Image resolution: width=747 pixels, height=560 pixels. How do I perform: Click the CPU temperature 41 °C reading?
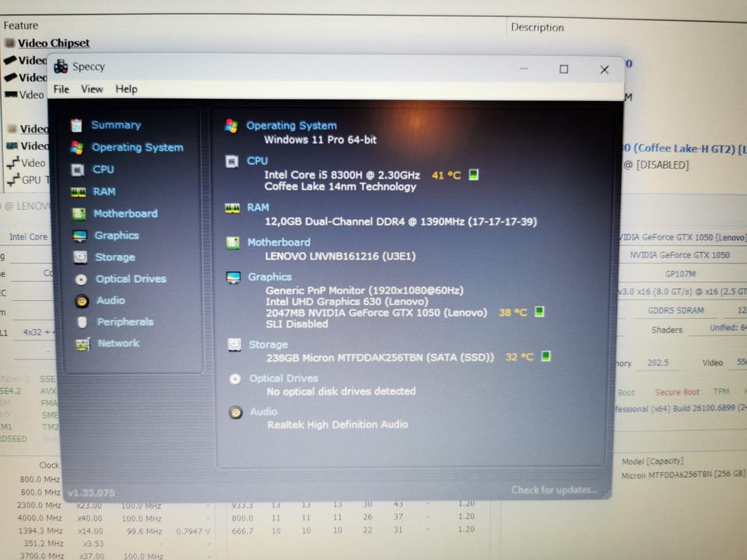tap(447, 175)
